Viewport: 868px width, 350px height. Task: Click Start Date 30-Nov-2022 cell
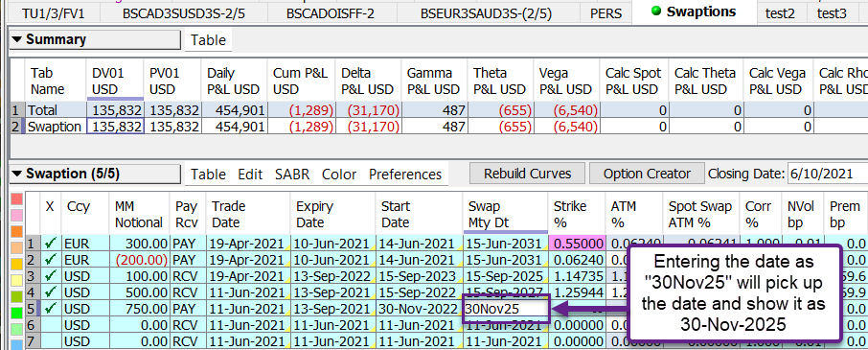[x=419, y=309]
